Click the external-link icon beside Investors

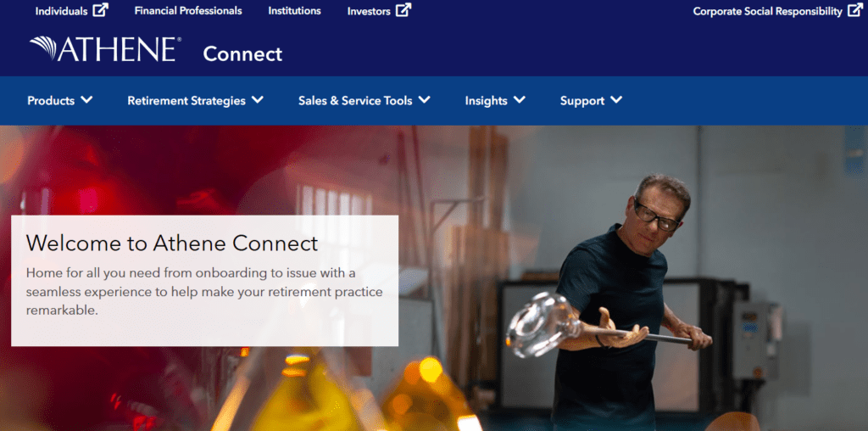pyautogui.click(x=403, y=10)
